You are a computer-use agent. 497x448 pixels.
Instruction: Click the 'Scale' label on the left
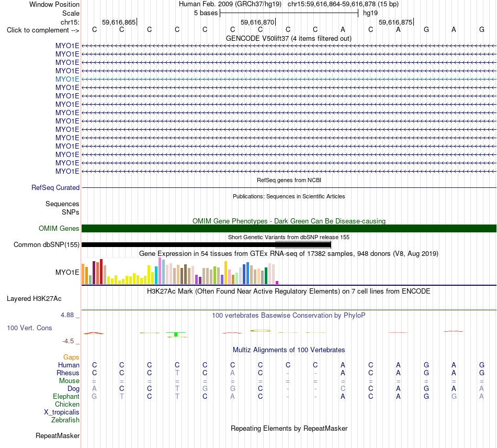tap(71, 13)
